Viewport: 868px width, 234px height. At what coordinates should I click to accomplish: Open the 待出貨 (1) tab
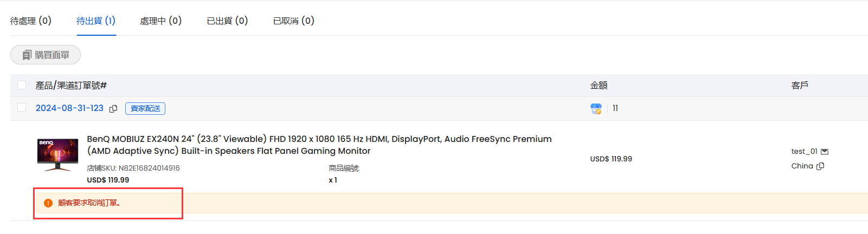96,21
